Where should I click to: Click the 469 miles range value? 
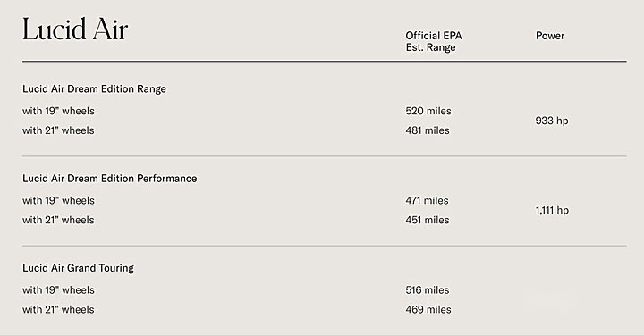428,310
